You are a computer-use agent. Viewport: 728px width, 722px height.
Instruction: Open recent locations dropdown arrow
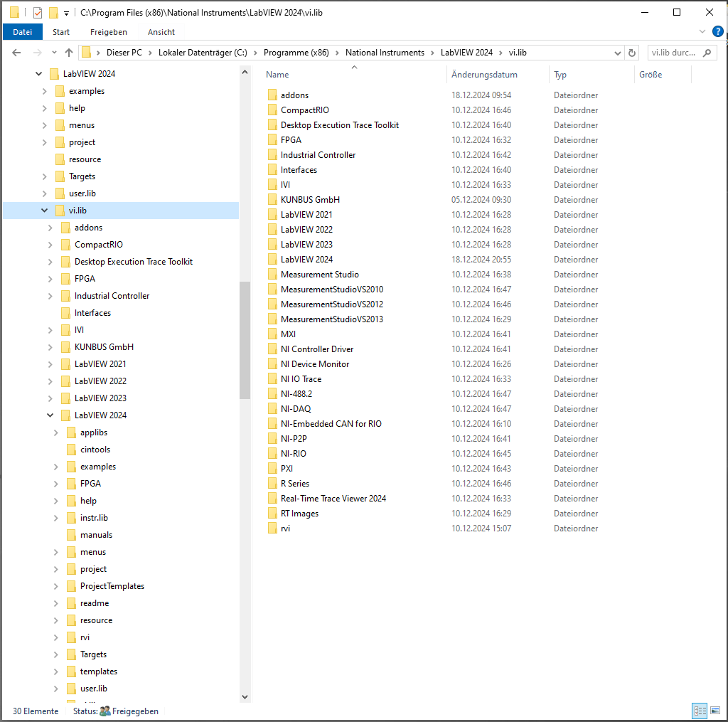click(x=54, y=53)
